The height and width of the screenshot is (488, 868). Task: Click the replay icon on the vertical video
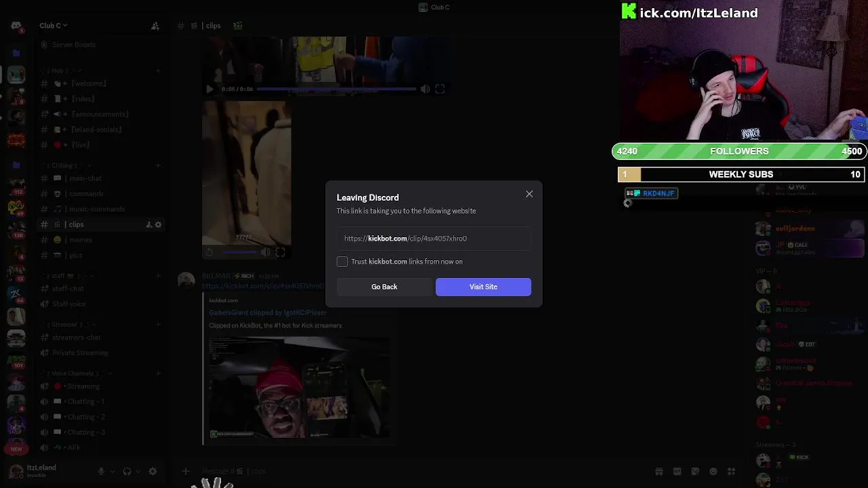coord(210,252)
